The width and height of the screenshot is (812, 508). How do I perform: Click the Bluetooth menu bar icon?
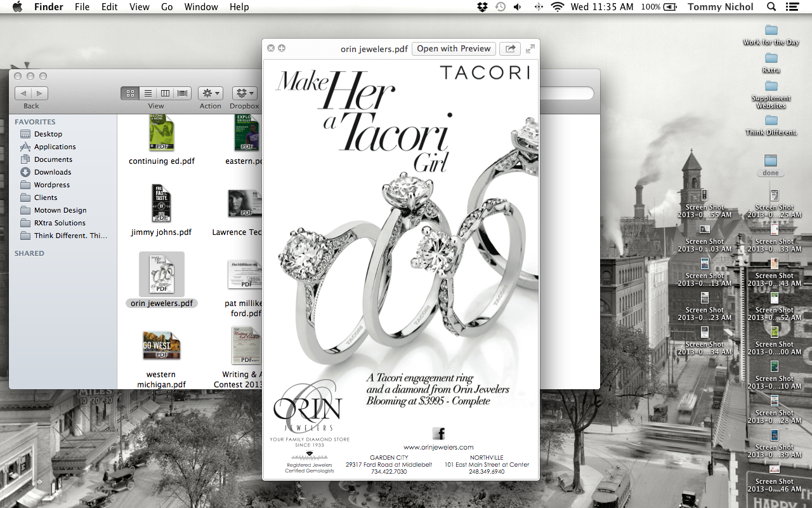[539, 7]
